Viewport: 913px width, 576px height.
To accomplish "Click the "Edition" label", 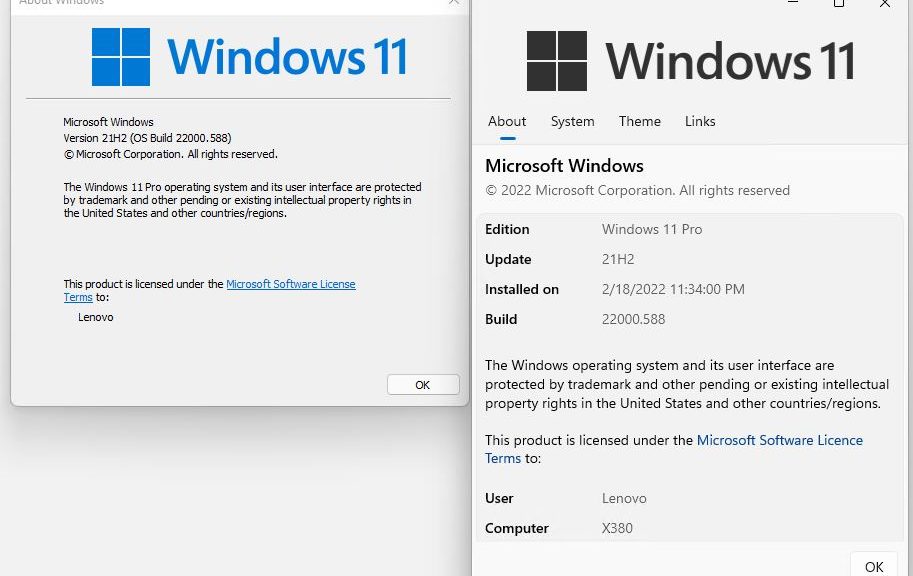I will point(507,229).
